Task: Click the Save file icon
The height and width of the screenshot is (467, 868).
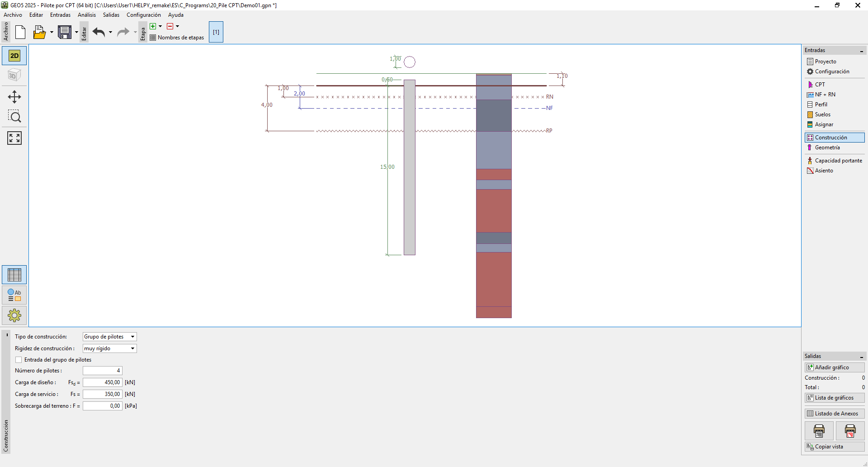Action: click(65, 32)
